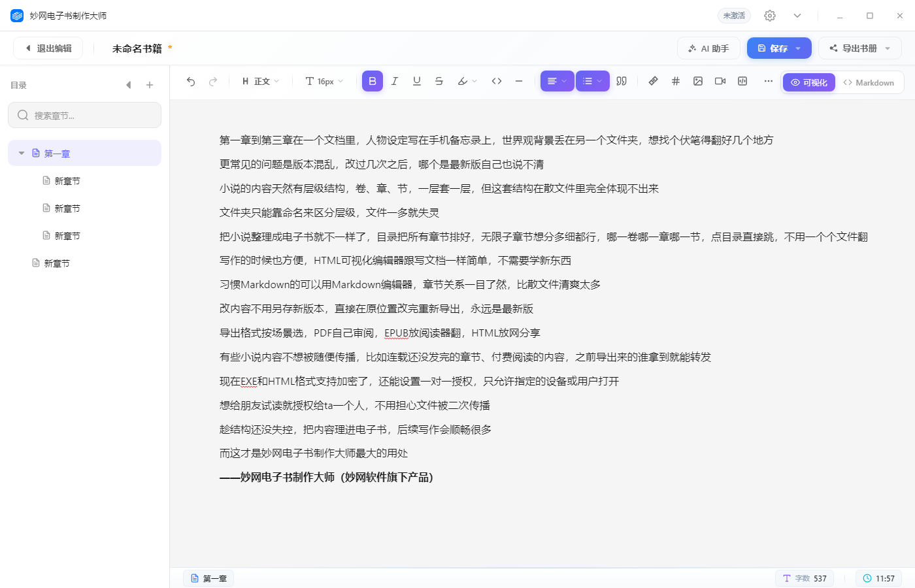This screenshot has height=588, width=915.
Task: Open more toolbar options ellipsis
Action: coord(769,81)
